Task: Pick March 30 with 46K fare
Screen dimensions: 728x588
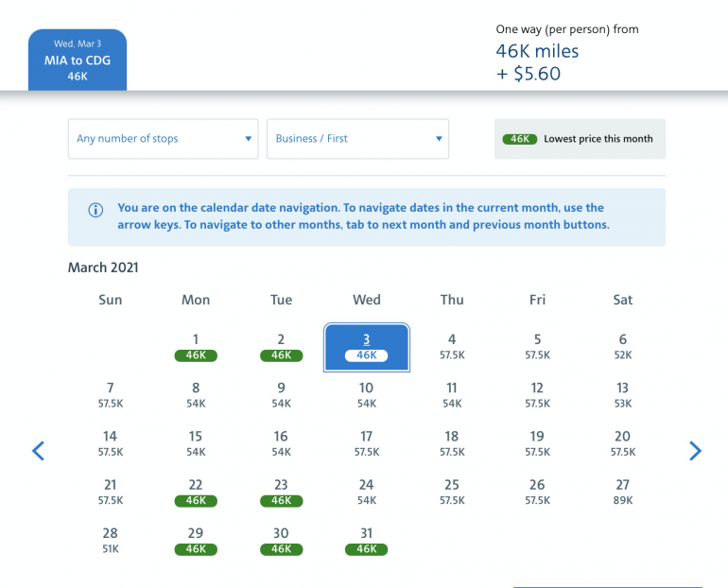Action: click(x=281, y=541)
